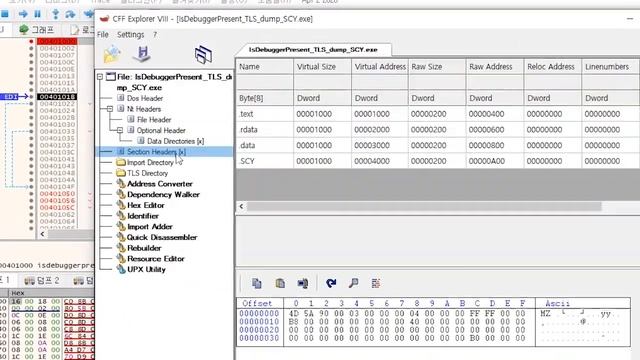Image resolution: width=640 pixels, height=360 pixels.
Task: Click the step over icon in debugger toolbar
Action: [x=70, y=14]
